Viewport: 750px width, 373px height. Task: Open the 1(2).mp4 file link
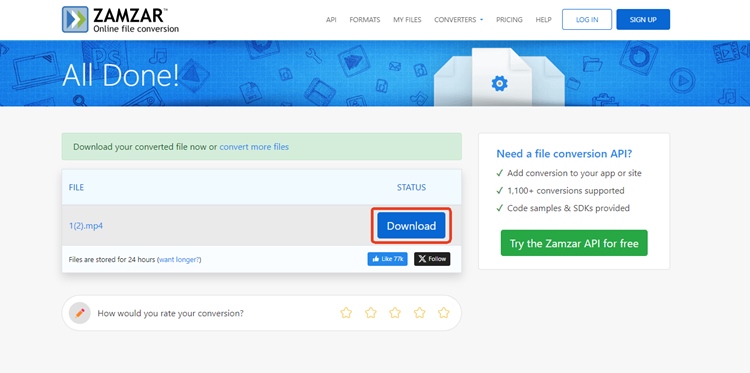(86, 226)
